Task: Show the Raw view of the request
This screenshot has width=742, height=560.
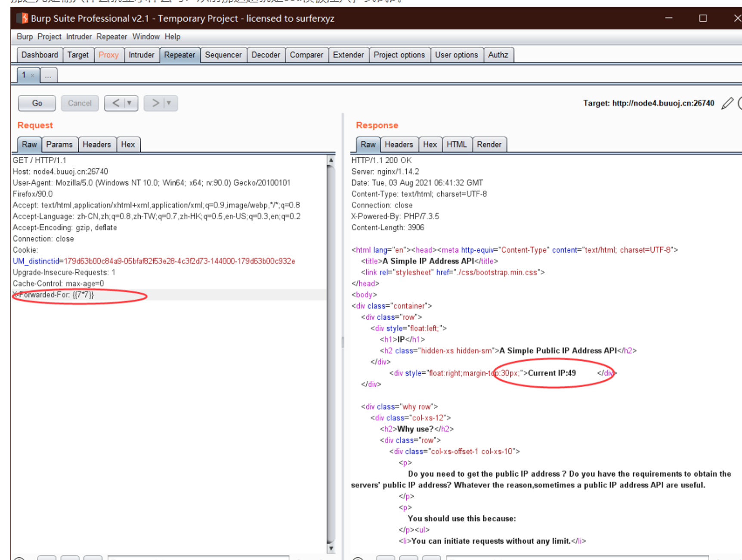Action: (x=29, y=145)
